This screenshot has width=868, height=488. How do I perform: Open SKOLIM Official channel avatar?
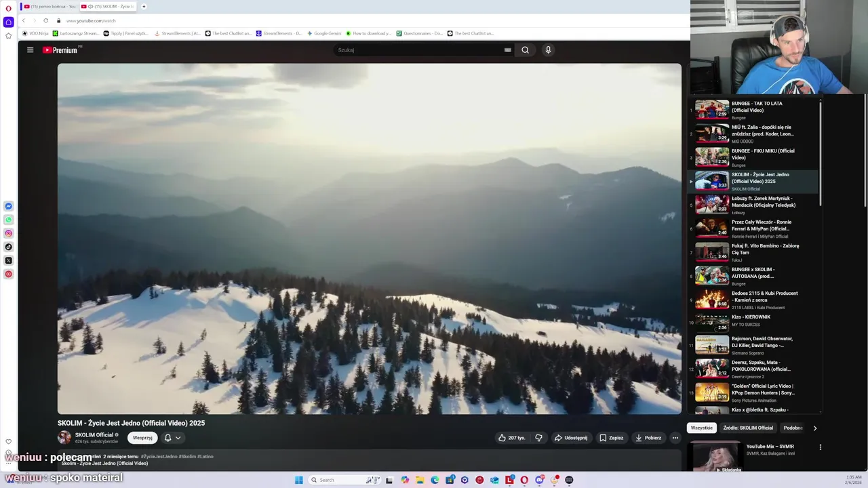pyautogui.click(x=64, y=438)
